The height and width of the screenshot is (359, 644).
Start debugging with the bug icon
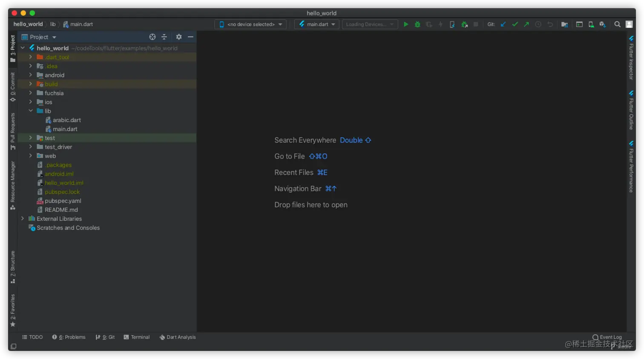(417, 24)
